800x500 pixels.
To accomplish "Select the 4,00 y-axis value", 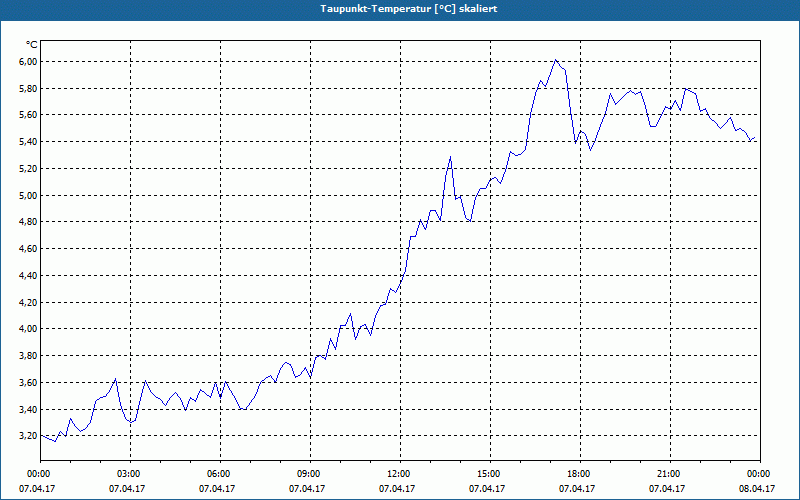I will pos(28,329).
